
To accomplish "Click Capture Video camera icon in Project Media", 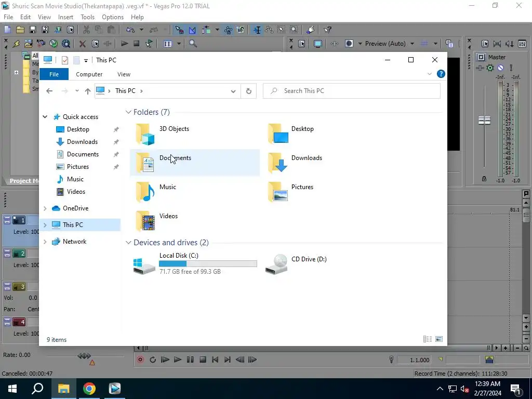I will click(x=41, y=44).
